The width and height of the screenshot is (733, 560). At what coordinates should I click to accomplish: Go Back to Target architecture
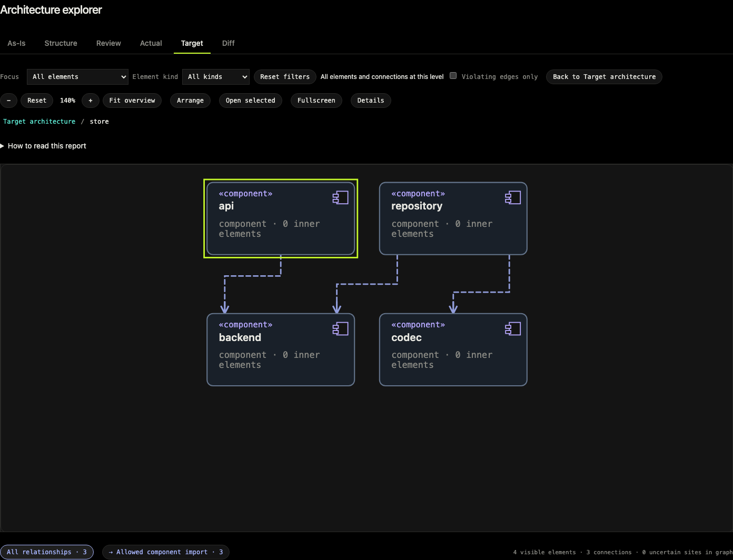coord(604,77)
